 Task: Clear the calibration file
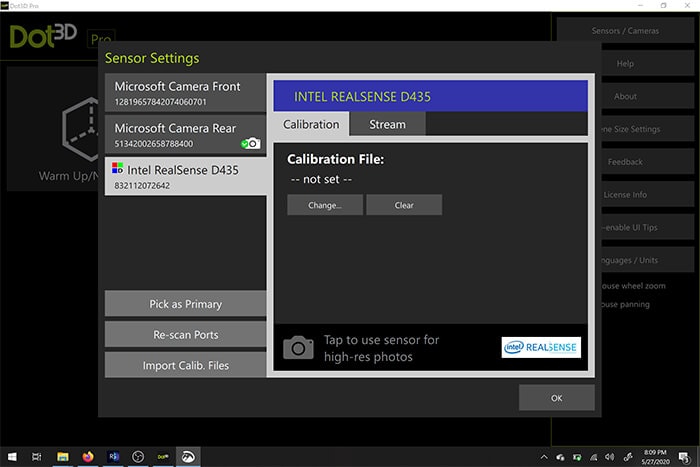click(x=404, y=205)
